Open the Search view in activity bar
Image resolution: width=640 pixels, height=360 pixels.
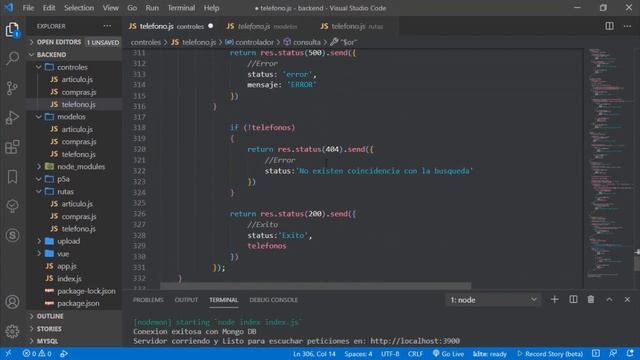pyautogui.click(x=12, y=58)
